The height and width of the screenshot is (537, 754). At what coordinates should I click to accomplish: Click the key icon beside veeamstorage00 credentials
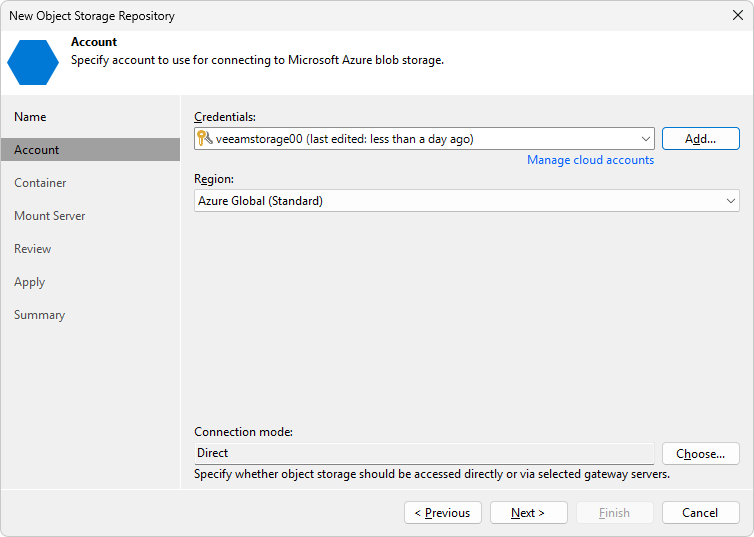pos(204,138)
